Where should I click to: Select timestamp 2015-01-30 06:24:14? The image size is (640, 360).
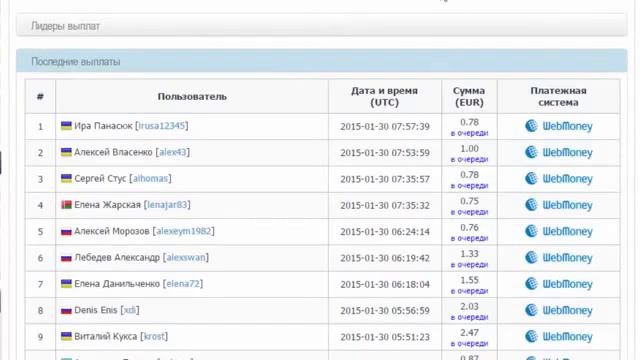385,232
